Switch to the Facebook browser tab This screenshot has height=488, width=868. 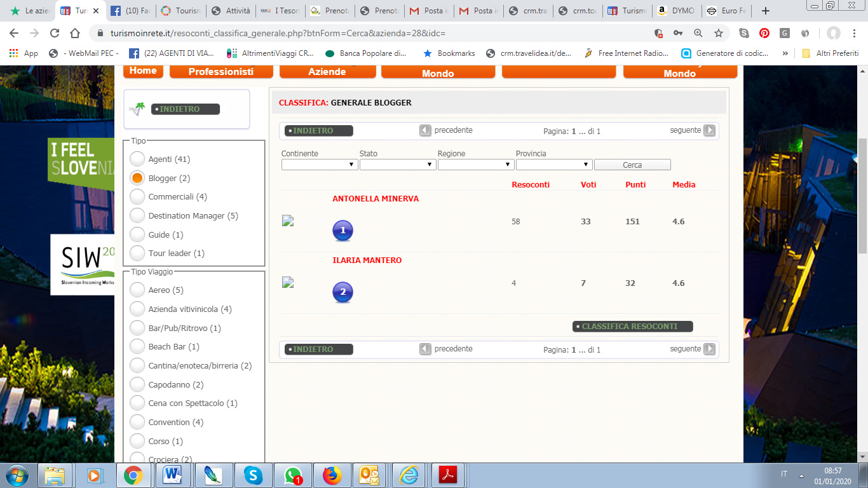pyautogui.click(x=130, y=11)
